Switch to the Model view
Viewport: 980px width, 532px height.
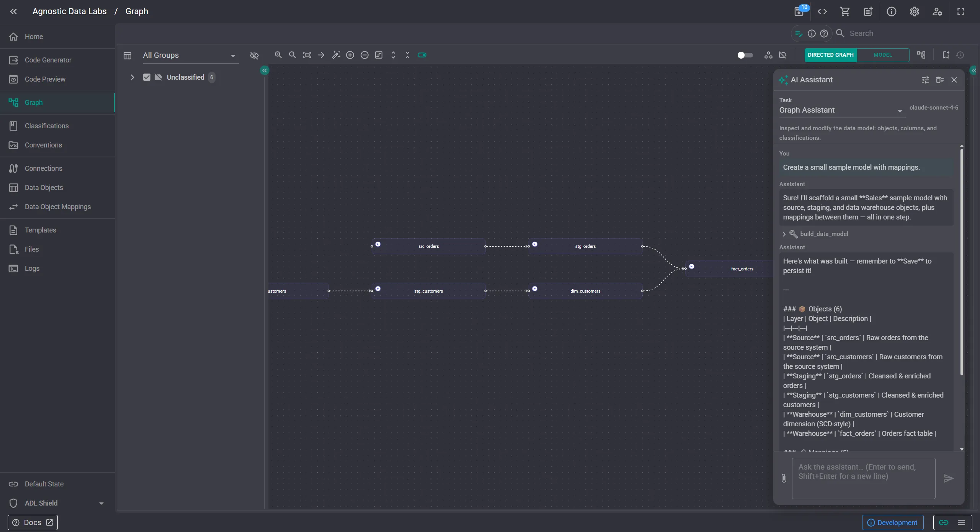[883, 55]
